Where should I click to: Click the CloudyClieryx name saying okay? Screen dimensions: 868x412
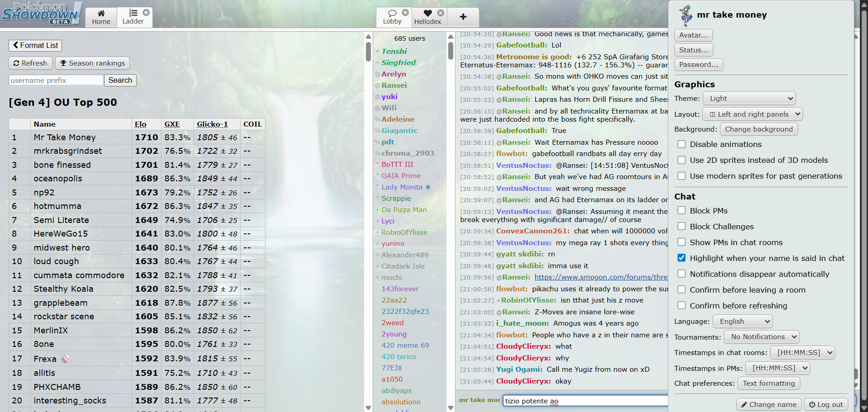click(523, 381)
